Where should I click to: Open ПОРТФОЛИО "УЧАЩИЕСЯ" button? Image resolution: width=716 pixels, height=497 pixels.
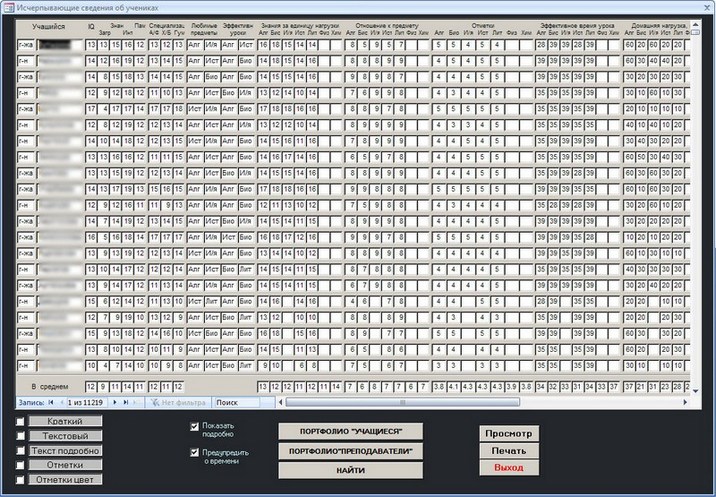coord(350,431)
